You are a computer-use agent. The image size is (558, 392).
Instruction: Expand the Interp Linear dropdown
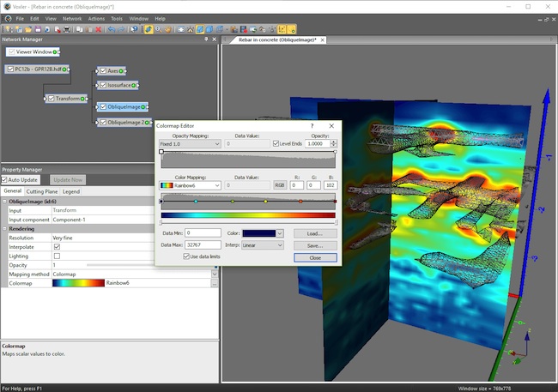click(264, 244)
